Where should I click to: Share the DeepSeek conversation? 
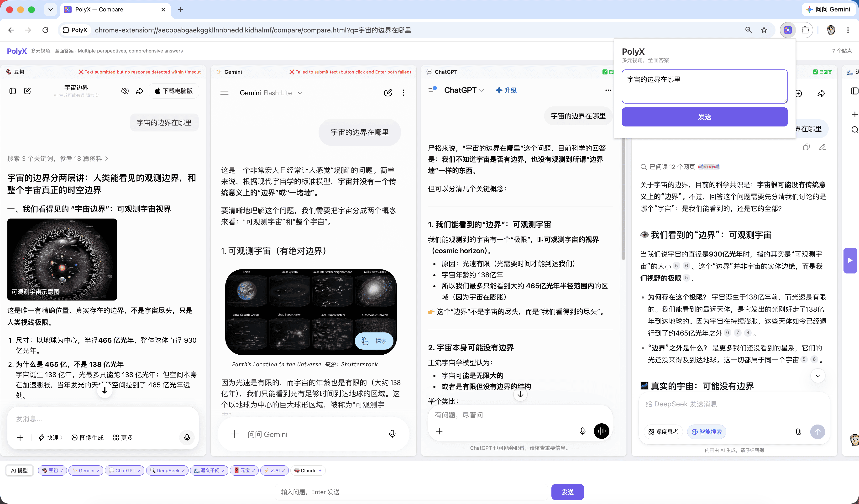[x=821, y=94]
